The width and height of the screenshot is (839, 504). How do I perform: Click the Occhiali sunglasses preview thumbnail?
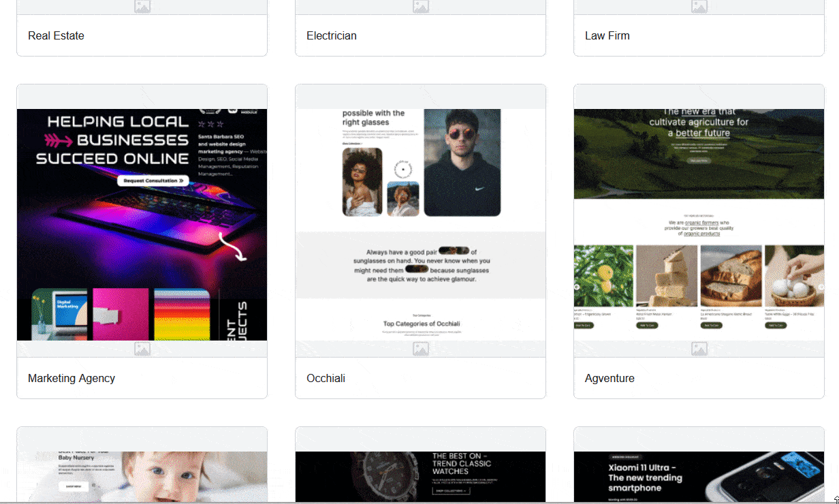pos(420,224)
